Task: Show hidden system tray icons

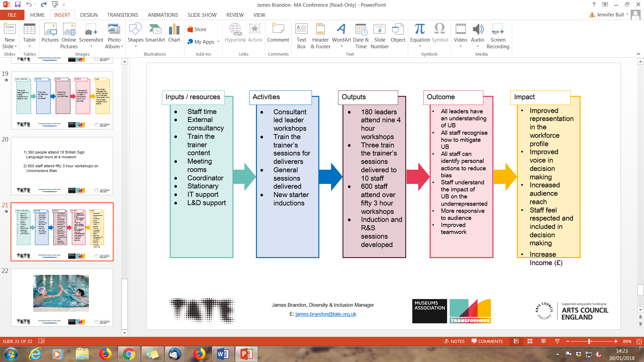Action: point(557,354)
